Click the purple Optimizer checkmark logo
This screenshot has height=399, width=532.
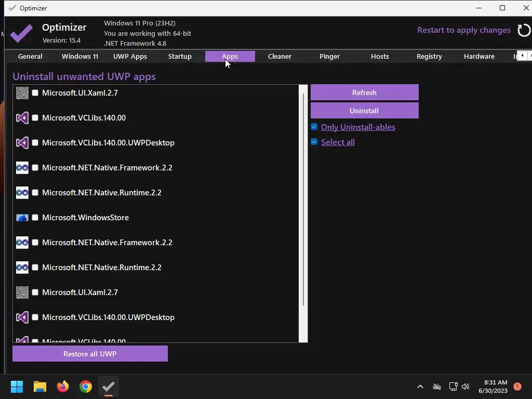(21, 33)
